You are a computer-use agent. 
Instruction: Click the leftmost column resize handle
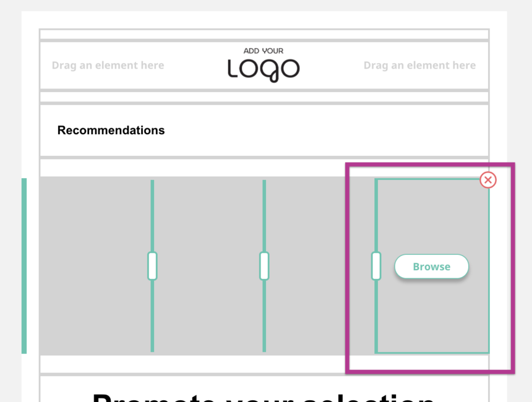click(x=152, y=266)
